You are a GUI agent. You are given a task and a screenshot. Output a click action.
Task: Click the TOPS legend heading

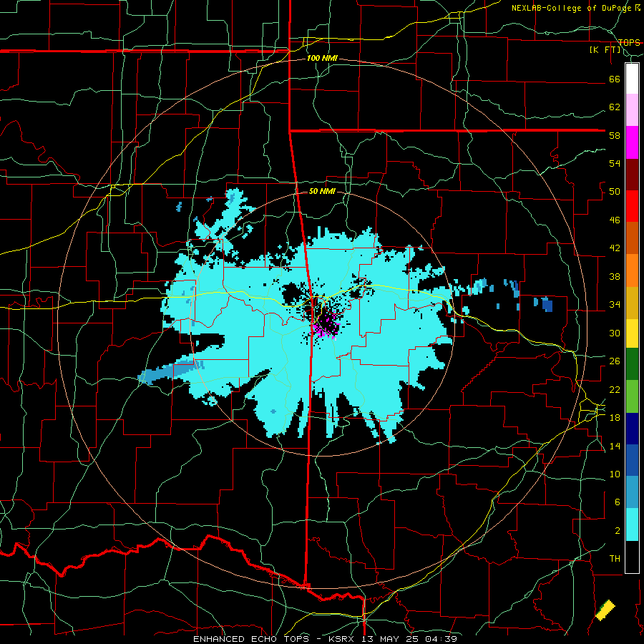(629, 42)
